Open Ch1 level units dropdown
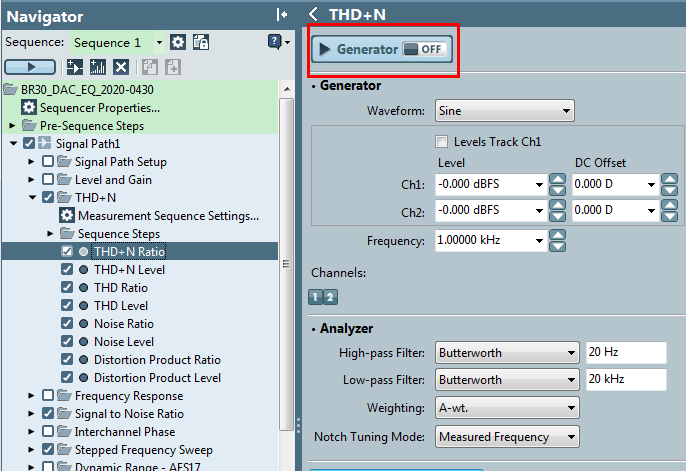 point(539,185)
